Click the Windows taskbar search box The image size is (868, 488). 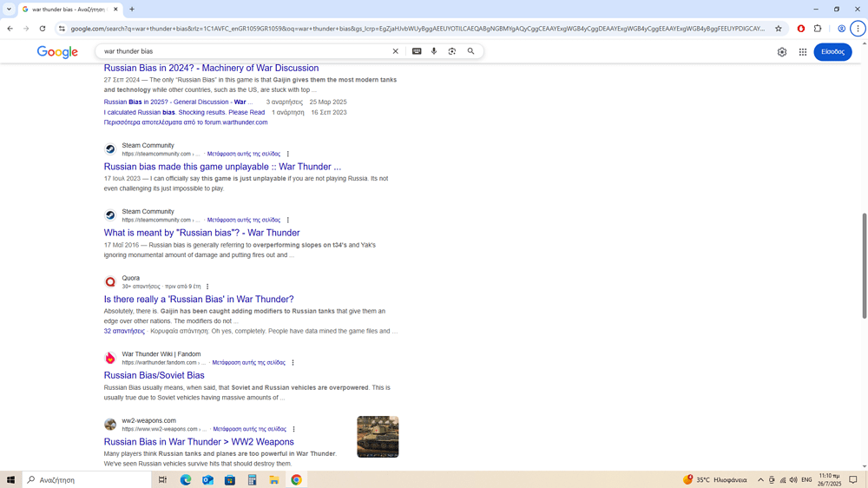[x=86, y=479]
